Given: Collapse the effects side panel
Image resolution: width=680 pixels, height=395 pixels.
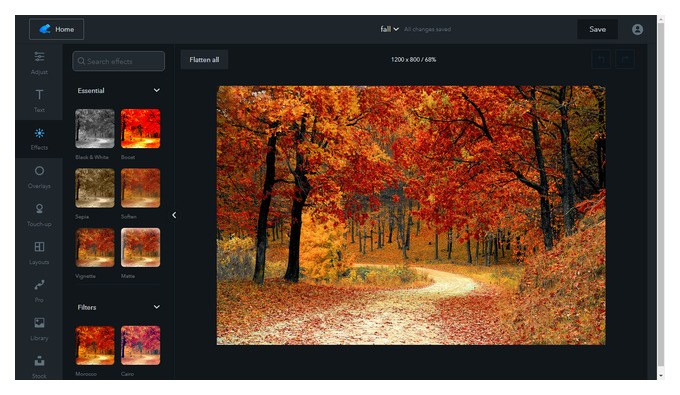Looking at the screenshot, I should pos(174,215).
